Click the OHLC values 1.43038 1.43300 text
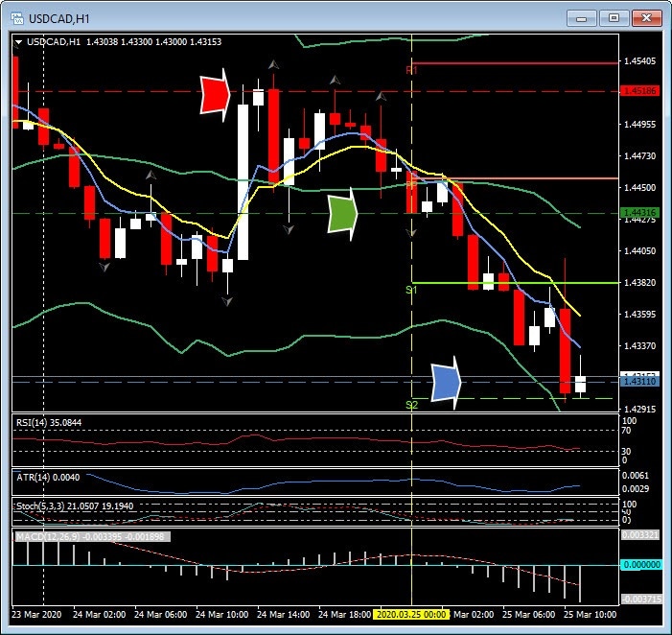 point(119,42)
